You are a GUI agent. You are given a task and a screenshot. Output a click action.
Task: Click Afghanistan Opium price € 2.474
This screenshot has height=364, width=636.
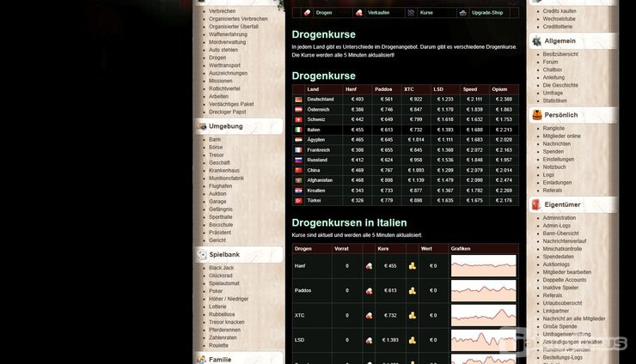click(504, 180)
